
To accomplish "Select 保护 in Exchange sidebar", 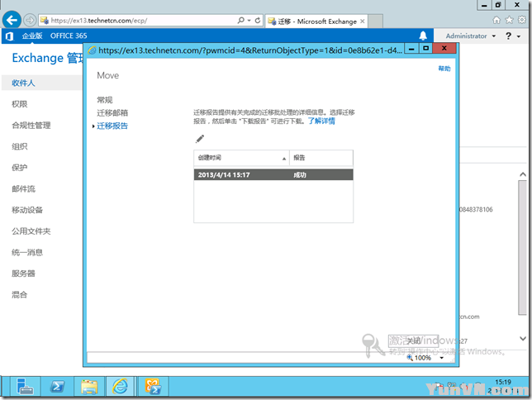I will click(19, 168).
